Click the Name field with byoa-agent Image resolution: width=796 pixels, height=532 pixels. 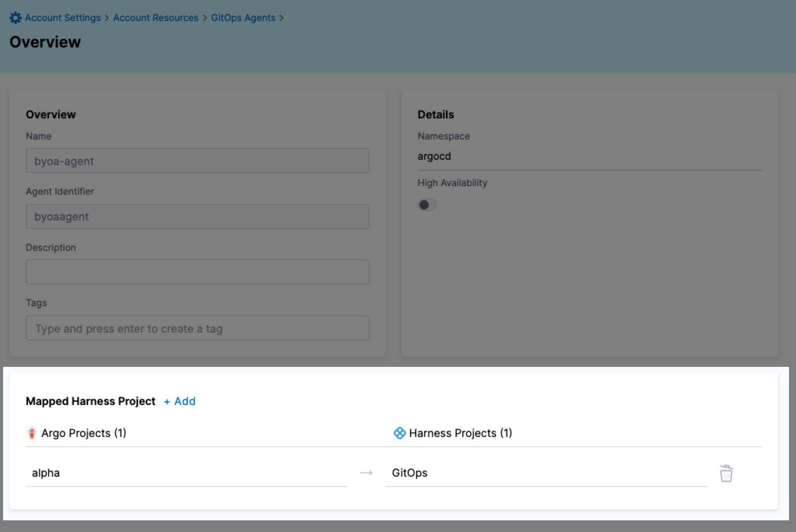click(x=197, y=160)
